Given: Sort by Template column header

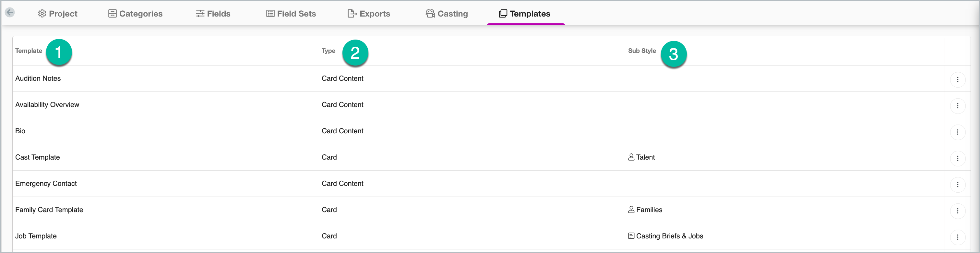Looking at the screenshot, I should 29,51.
